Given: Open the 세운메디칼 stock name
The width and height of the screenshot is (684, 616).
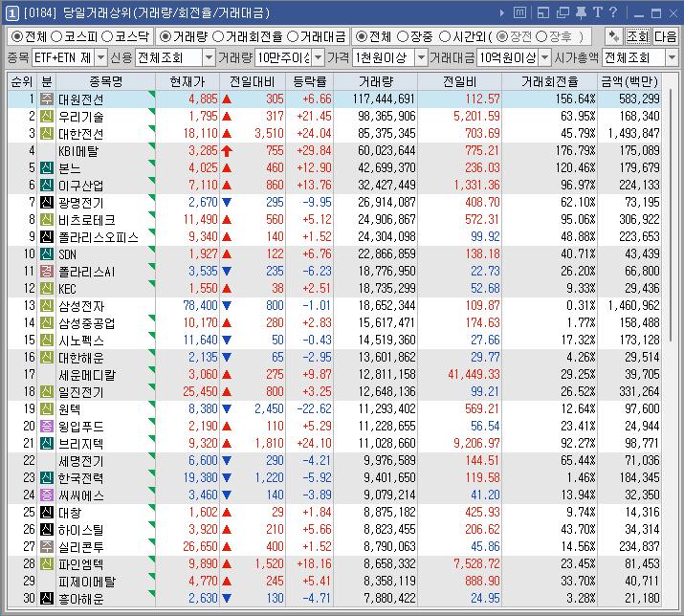Looking at the screenshot, I should coord(87,375).
